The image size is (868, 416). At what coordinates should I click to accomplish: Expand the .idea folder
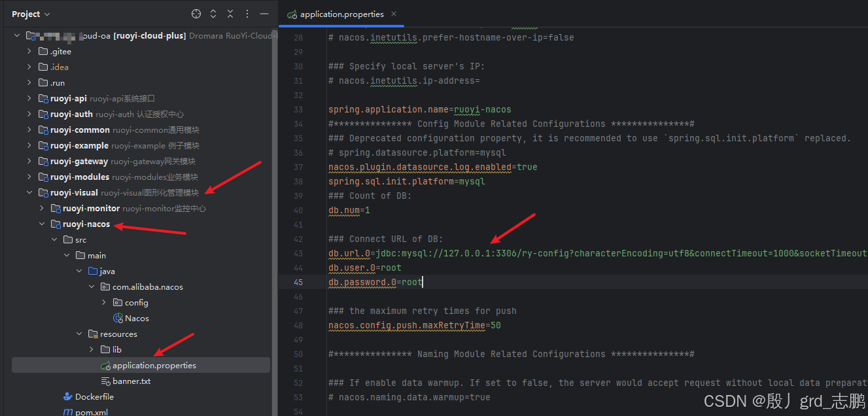point(29,67)
